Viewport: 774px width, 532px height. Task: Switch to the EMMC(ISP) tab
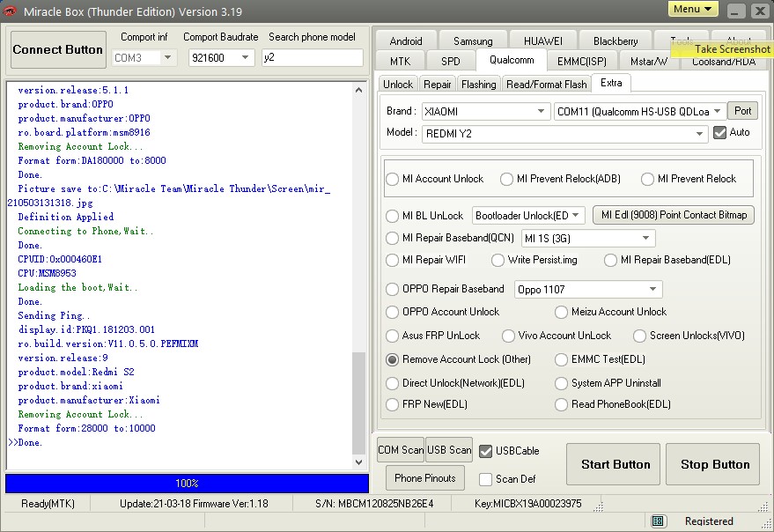[x=581, y=62]
